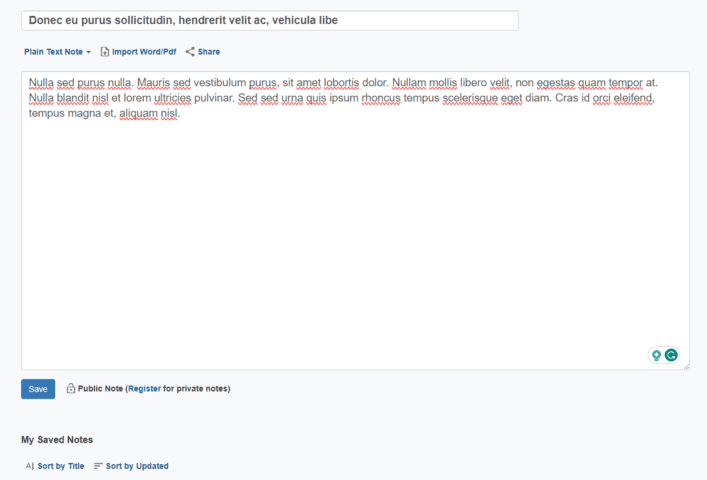Click the Sort by Updated lines icon
Image resolution: width=707 pixels, height=480 pixels.
(x=98, y=466)
